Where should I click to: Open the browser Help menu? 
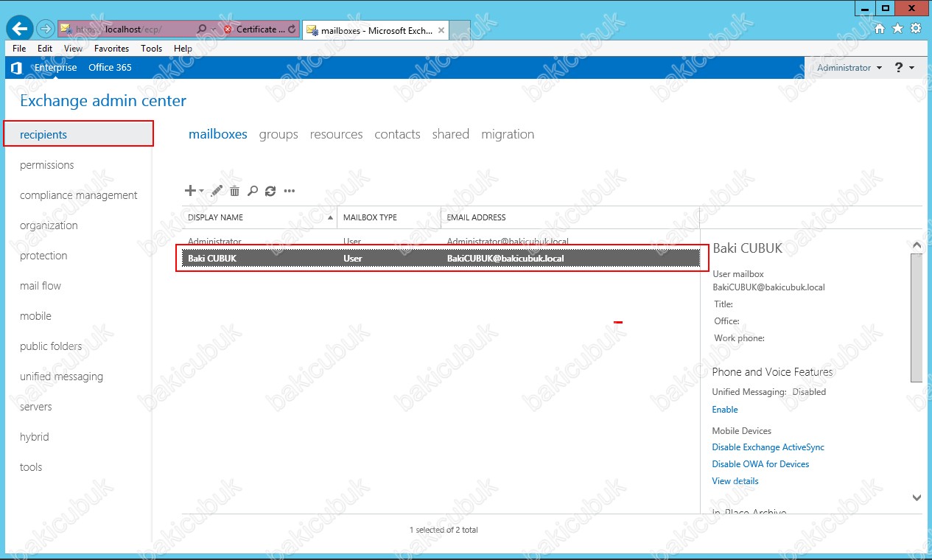[183, 49]
